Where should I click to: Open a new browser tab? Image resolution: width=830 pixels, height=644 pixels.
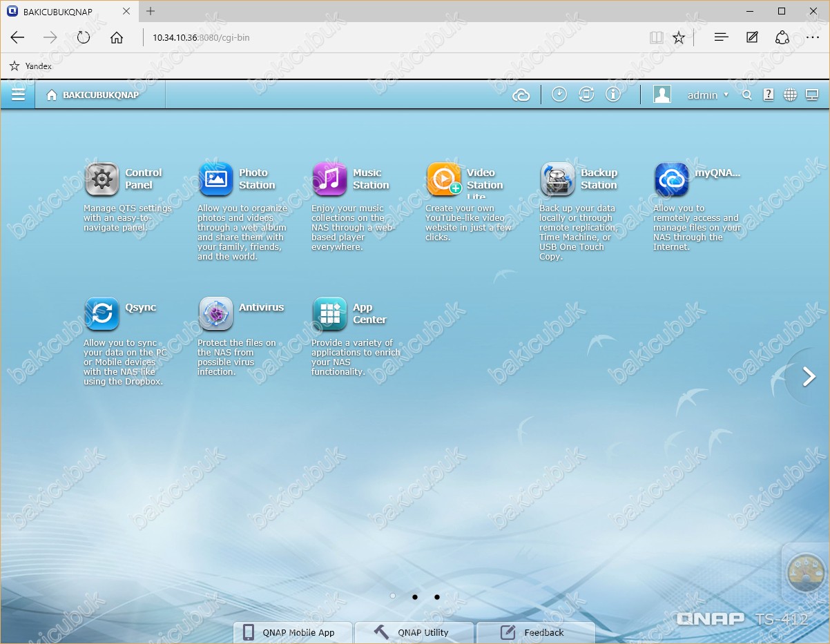pyautogui.click(x=151, y=11)
